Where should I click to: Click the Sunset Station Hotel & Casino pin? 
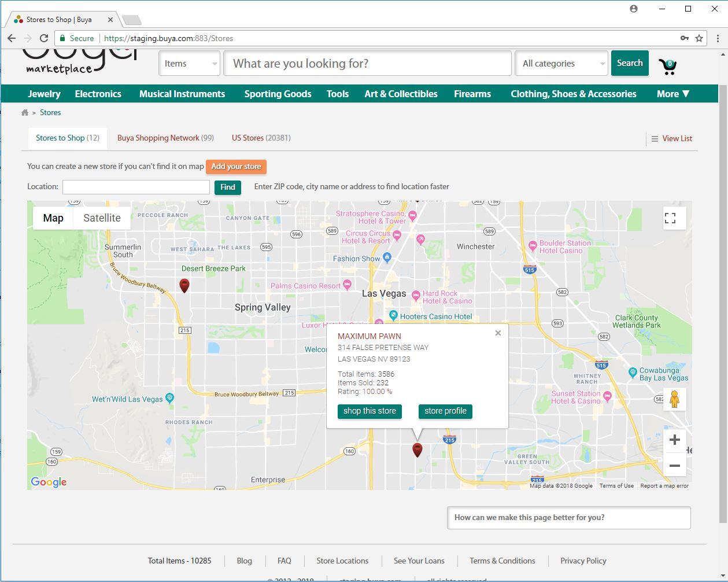[607, 396]
